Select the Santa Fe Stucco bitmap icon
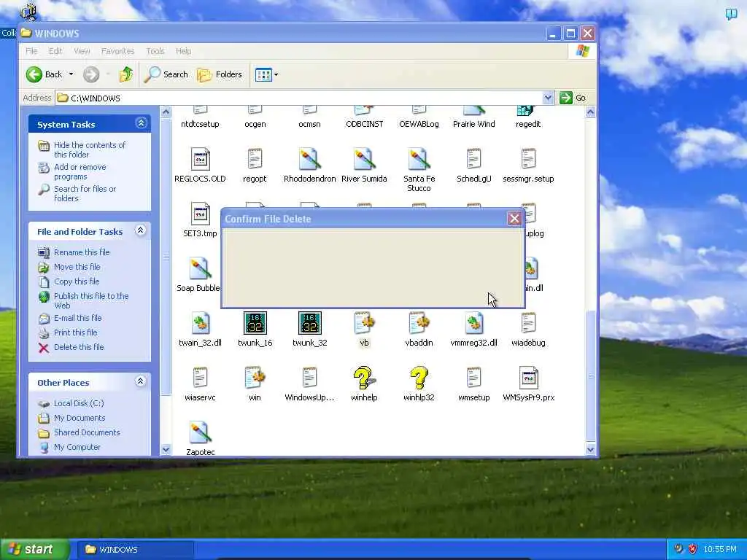747x560 pixels. click(x=419, y=159)
